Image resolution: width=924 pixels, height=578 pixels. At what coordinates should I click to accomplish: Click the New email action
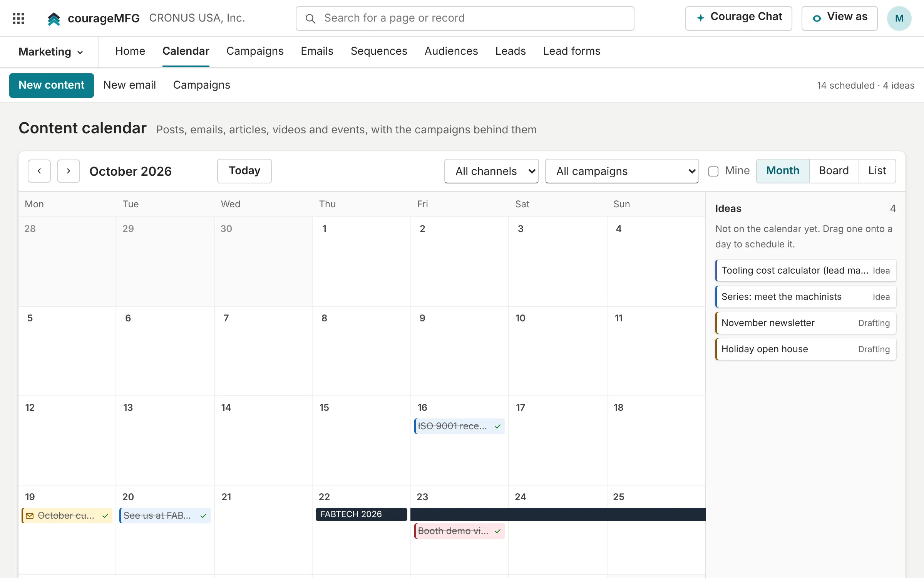(129, 85)
